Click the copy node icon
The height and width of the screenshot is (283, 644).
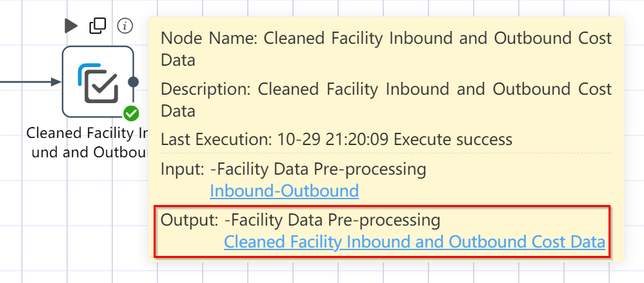pos(97,26)
